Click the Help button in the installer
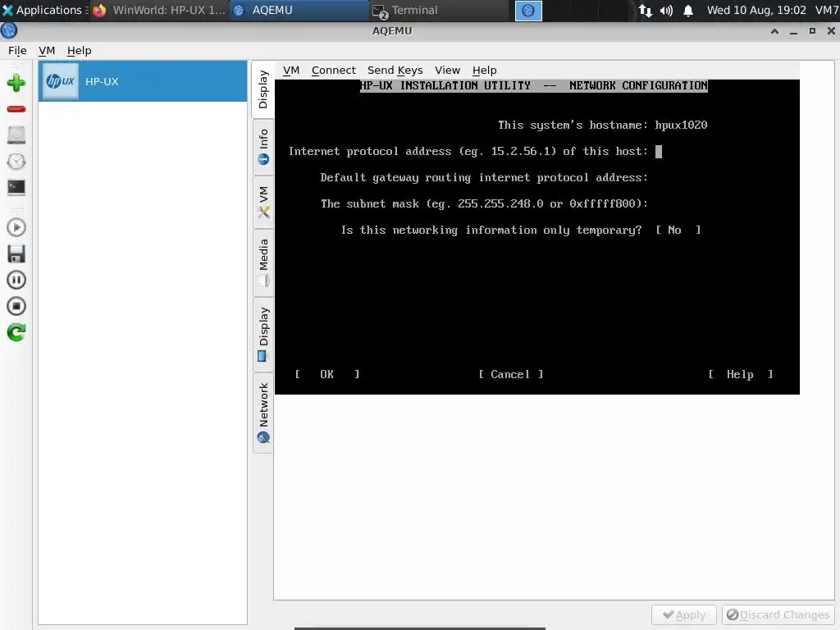The width and height of the screenshot is (840, 630). (740, 374)
